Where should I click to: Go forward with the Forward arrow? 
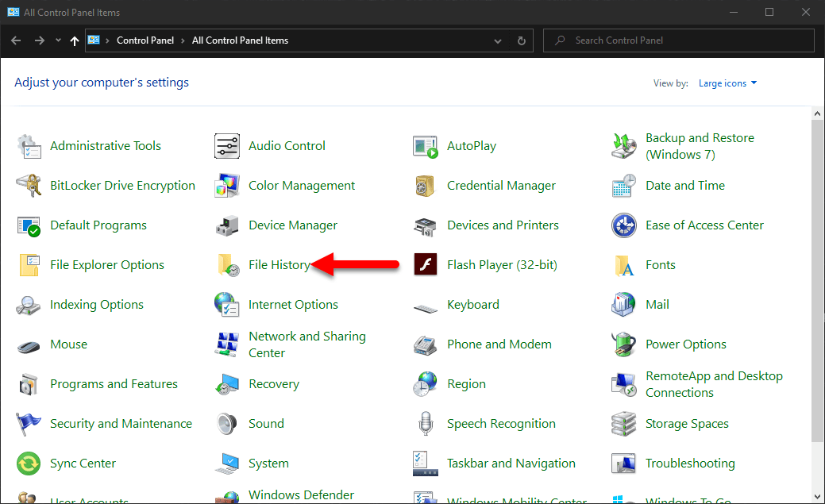click(40, 40)
